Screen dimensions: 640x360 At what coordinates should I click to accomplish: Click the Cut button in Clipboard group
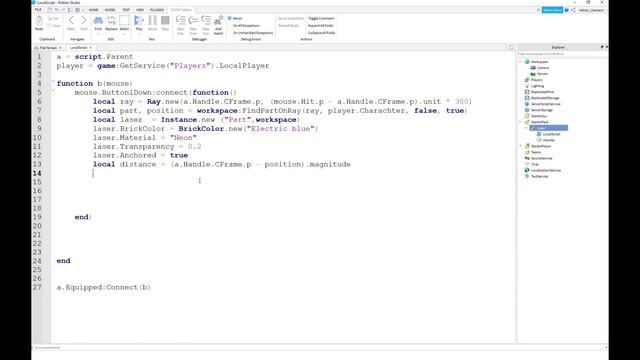53,19
